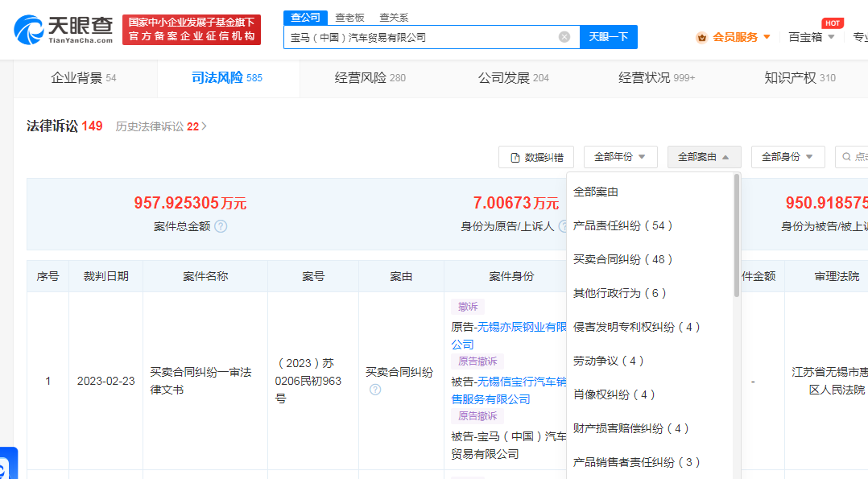Click the dropdown list scrollbar thumb
The height and width of the screenshot is (479, 868).
click(x=736, y=235)
